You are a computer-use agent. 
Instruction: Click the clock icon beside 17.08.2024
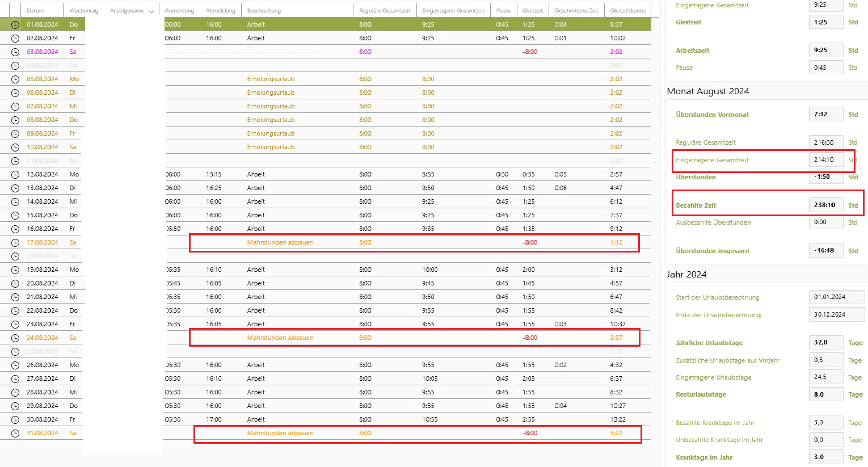(15, 243)
